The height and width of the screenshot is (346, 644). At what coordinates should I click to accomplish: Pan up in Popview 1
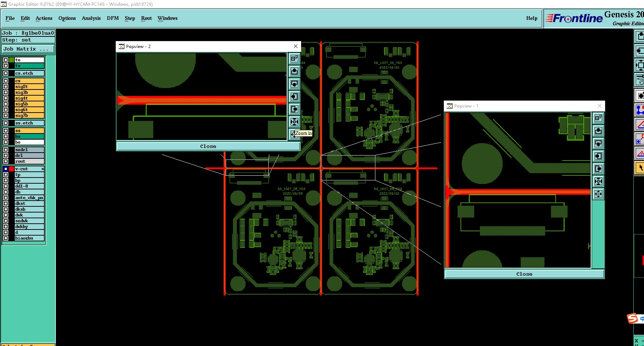tap(598, 131)
